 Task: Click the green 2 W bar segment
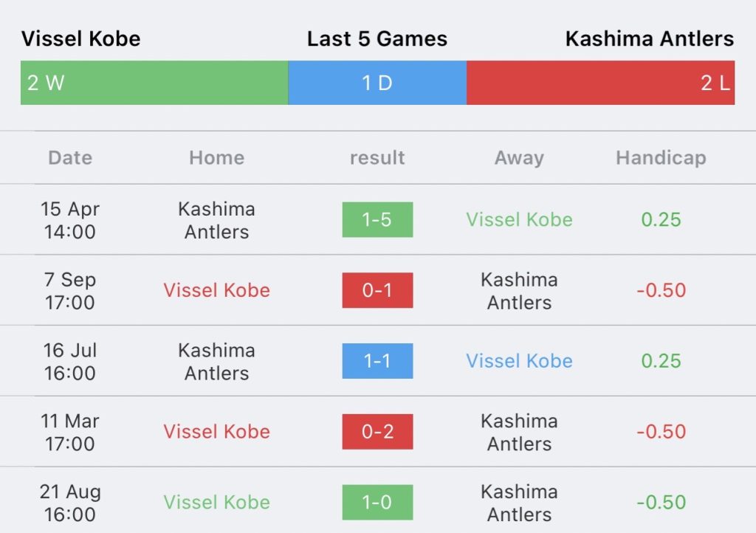click(154, 83)
